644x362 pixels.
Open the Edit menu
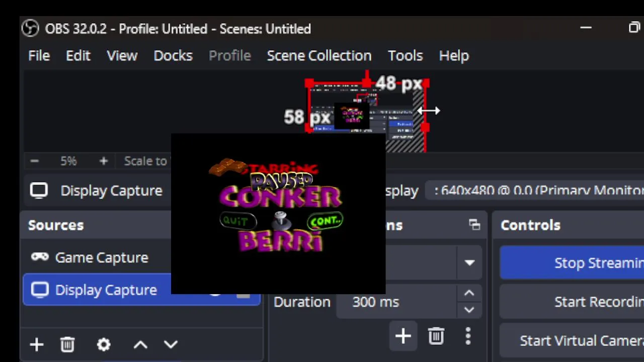click(78, 56)
